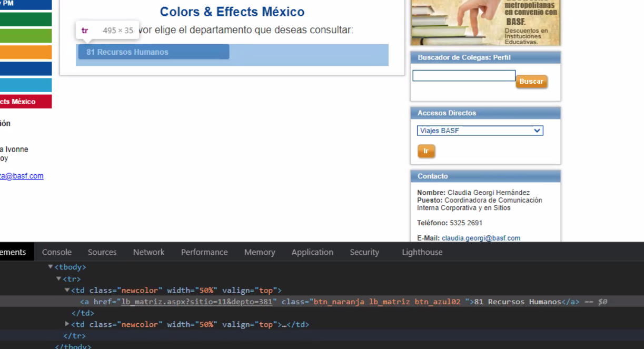Image resolution: width=644 pixels, height=349 pixels.
Task: Click the red México sidebar menu item
Action: tap(26, 102)
